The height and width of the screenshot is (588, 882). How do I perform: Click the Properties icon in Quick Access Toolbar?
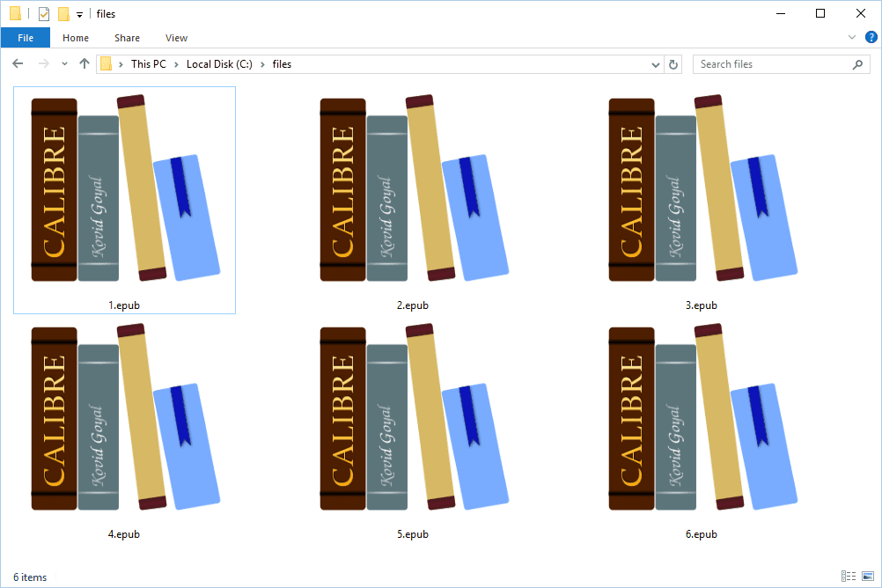[x=44, y=14]
